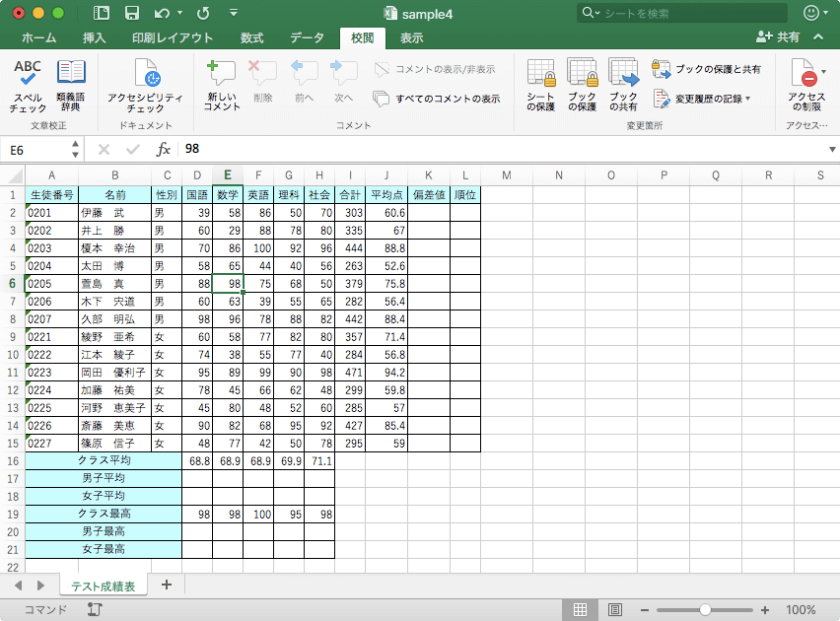Viewport: 840px width, 621px height.
Task: Click the previous sheet arrow
Action: [x=18, y=586]
